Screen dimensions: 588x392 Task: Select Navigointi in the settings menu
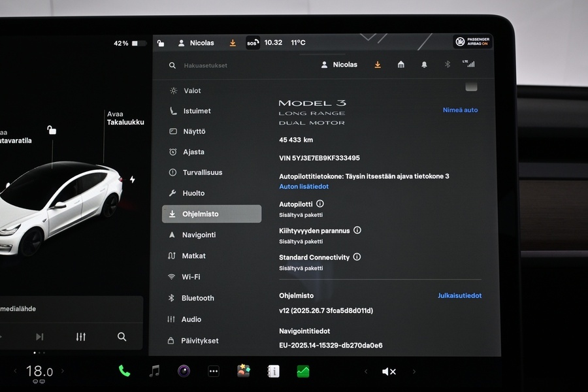tap(199, 235)
